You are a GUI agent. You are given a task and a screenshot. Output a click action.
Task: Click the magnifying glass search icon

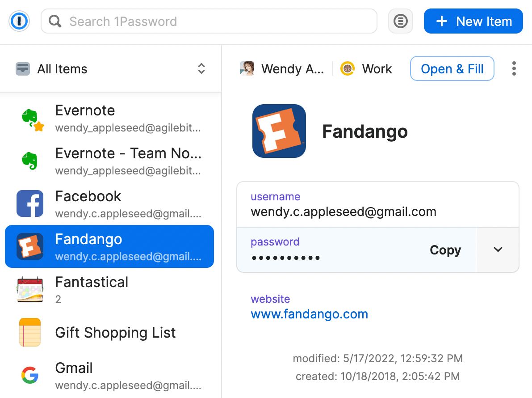54,21
